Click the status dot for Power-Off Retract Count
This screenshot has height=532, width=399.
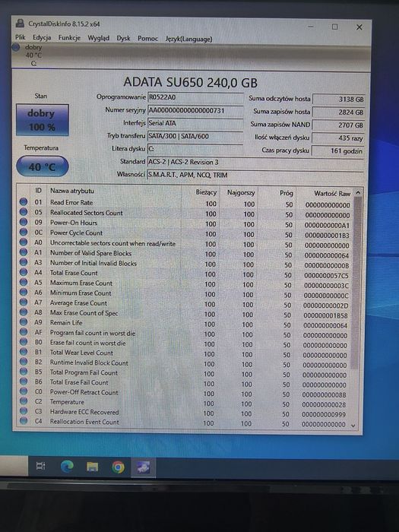pos(24,391)
